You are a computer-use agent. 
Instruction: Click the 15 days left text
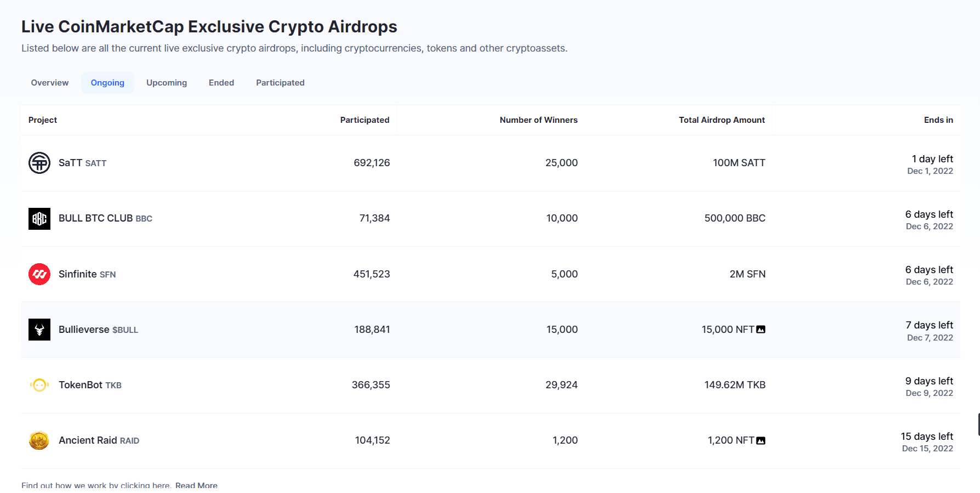pos(927,437)
